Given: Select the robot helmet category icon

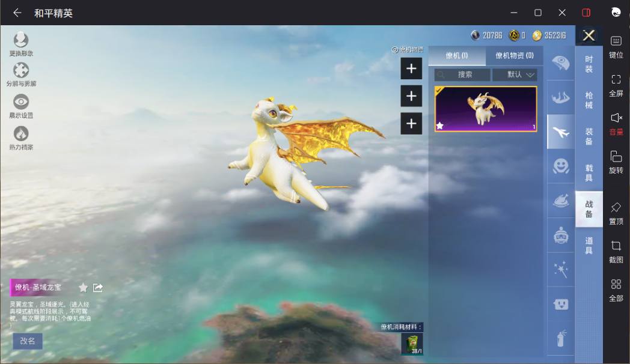Looking at the screenshot, I should (x=561, y=235).
